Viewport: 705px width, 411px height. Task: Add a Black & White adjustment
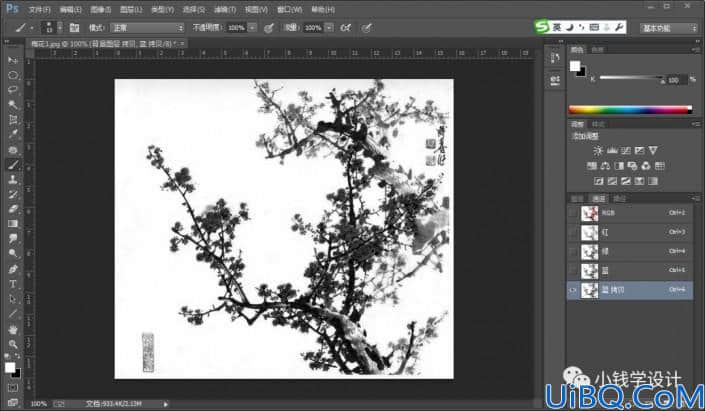(619, 166)
